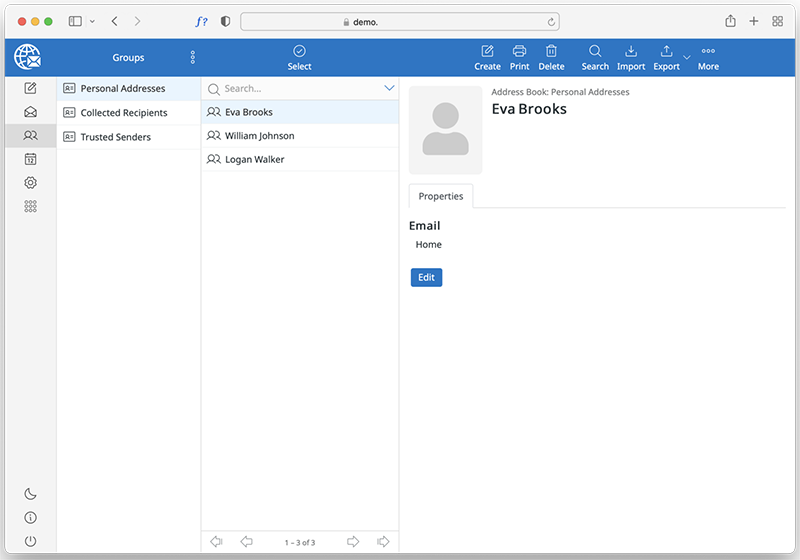Switch to the Properties tab
Viewport: 800px width, 560px height.
pos(441,197)
